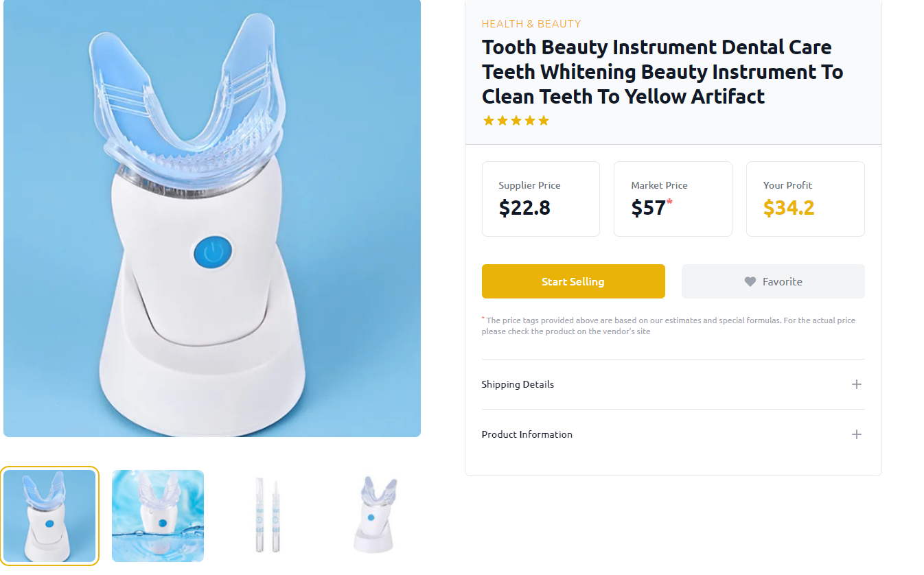Click the fifth rating star
This screenshot has height=575, width=924.
pos(544,121)
